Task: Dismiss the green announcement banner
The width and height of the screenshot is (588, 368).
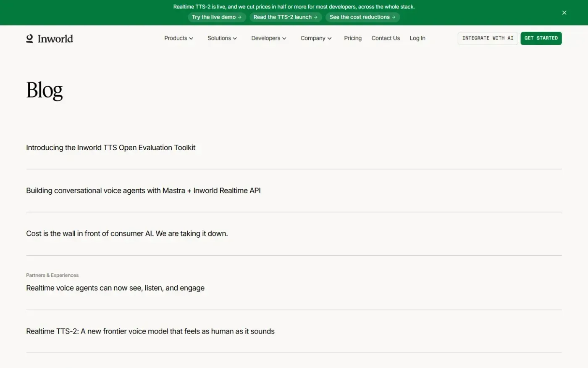Action: pyautogui.click(x=564, y=13)
